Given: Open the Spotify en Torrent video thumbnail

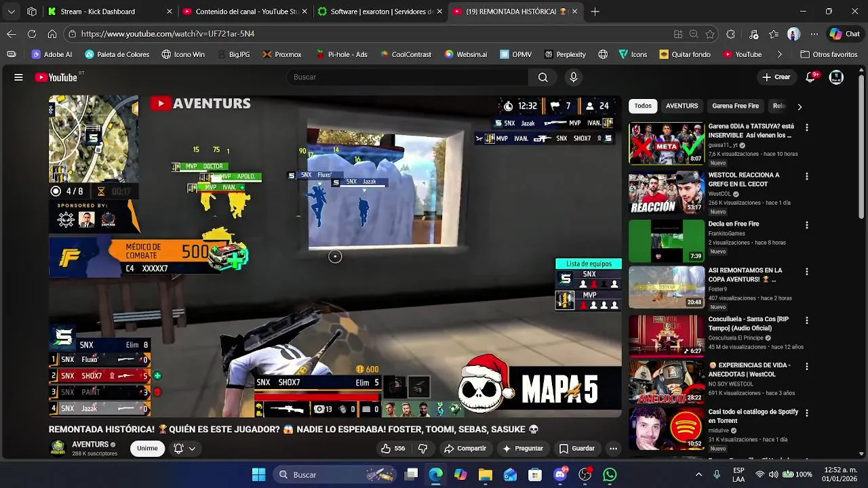Looking at the screenshot, I should click(x=667, y=429).
